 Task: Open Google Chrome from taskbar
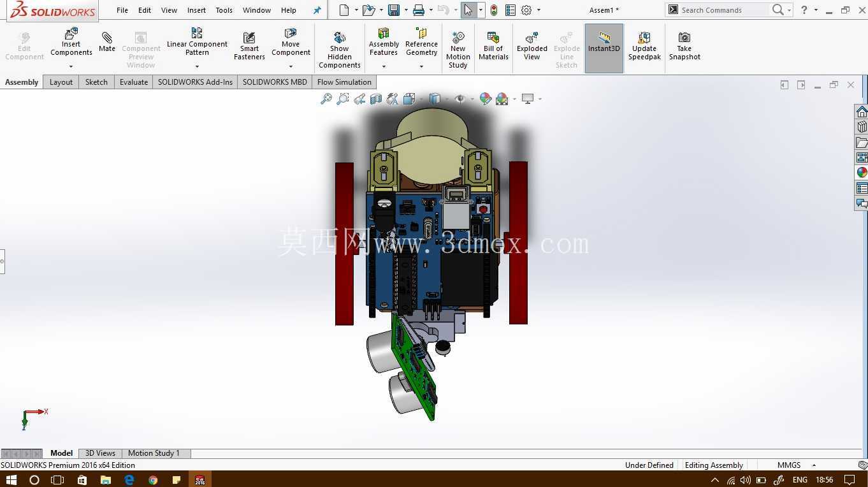pyautogui.click(x=153, y=479)
